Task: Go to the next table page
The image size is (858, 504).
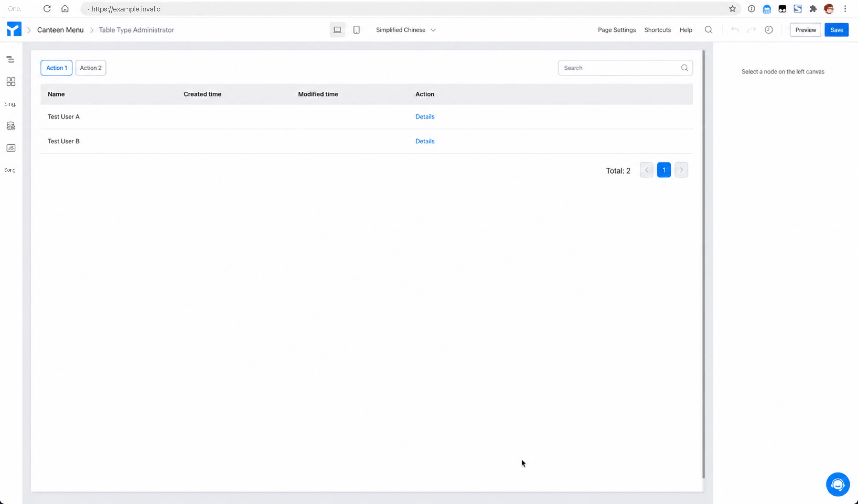Action: pyautogui.click(x=681, y=170)
